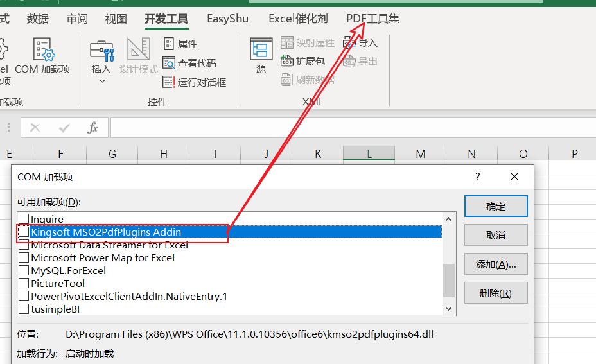Switch to the 视图 tab
596x364 pixels.
coord(116,19)
